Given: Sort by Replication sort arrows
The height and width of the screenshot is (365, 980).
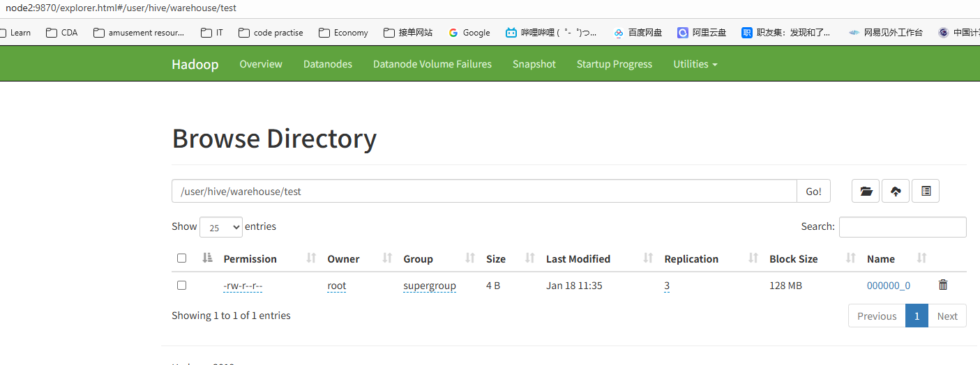Looking at the screenshot, I should [753, 258].
